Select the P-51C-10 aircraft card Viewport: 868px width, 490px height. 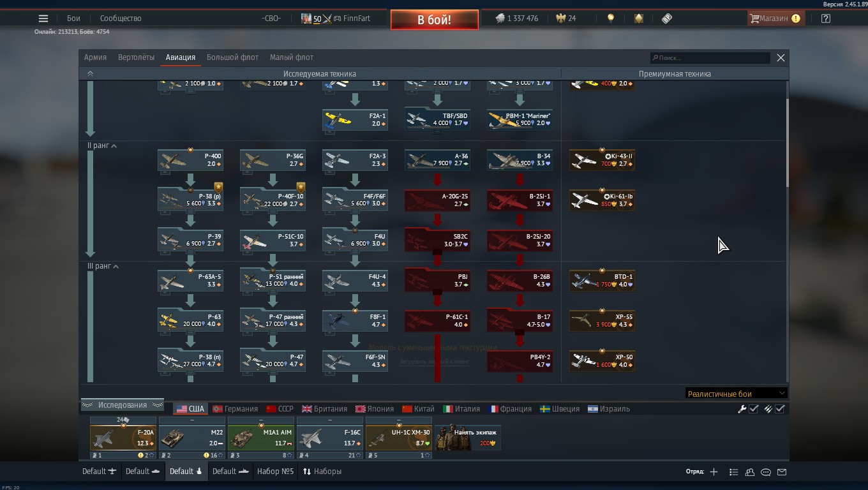tap(273, 241)
